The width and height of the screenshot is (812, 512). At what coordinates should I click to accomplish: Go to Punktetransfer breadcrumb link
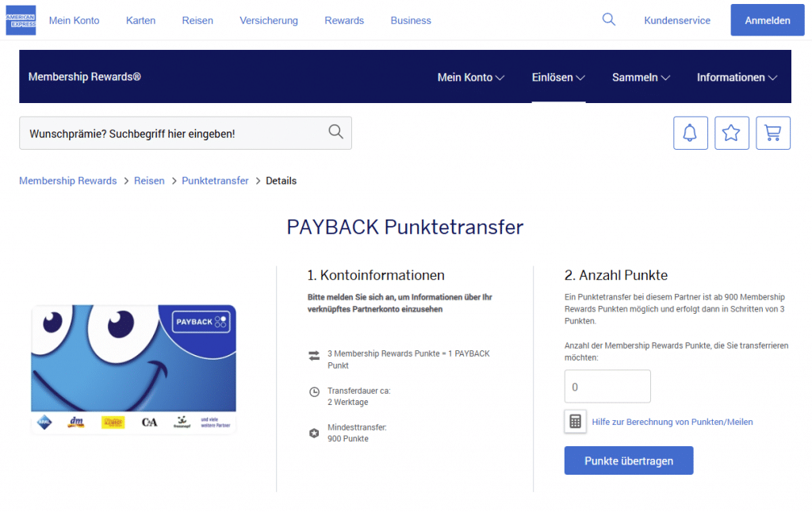tap(215, 181)
